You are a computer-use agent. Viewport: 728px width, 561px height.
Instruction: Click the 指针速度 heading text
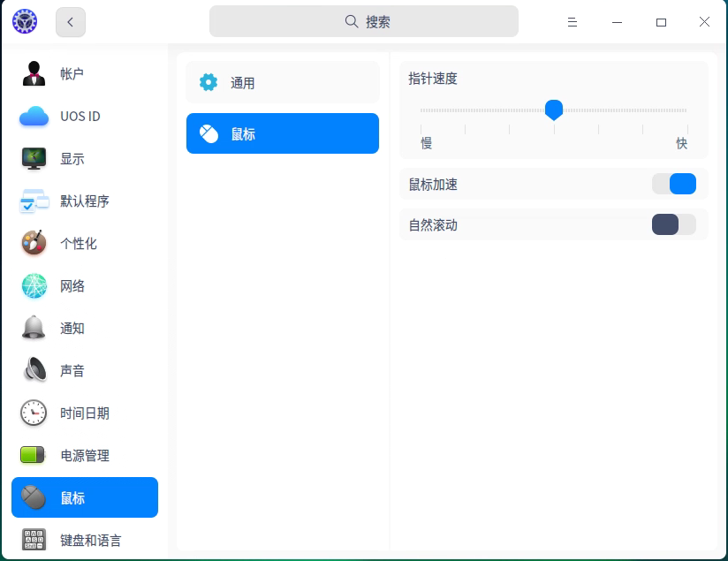coord(433,79)
